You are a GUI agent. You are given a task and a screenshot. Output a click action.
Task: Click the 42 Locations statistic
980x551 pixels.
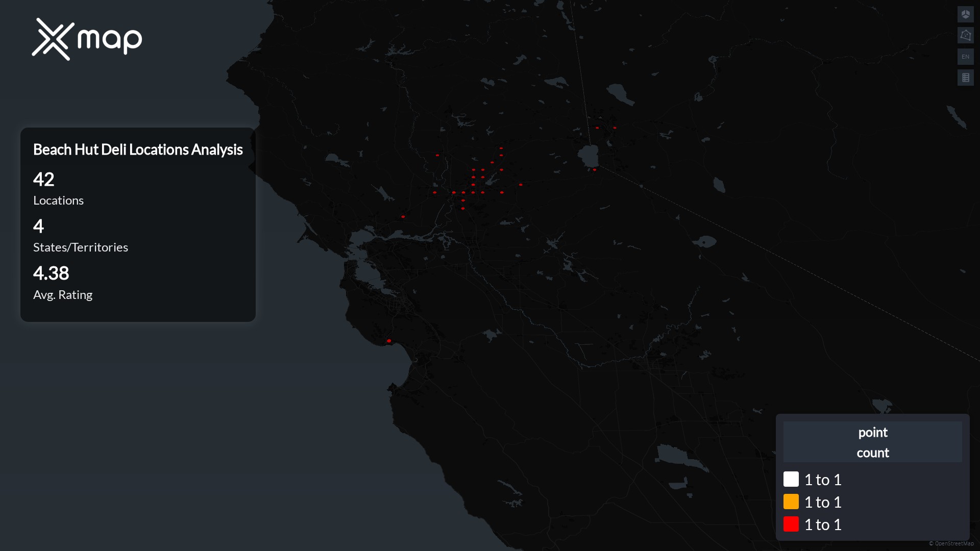click(x=44, y=180)
